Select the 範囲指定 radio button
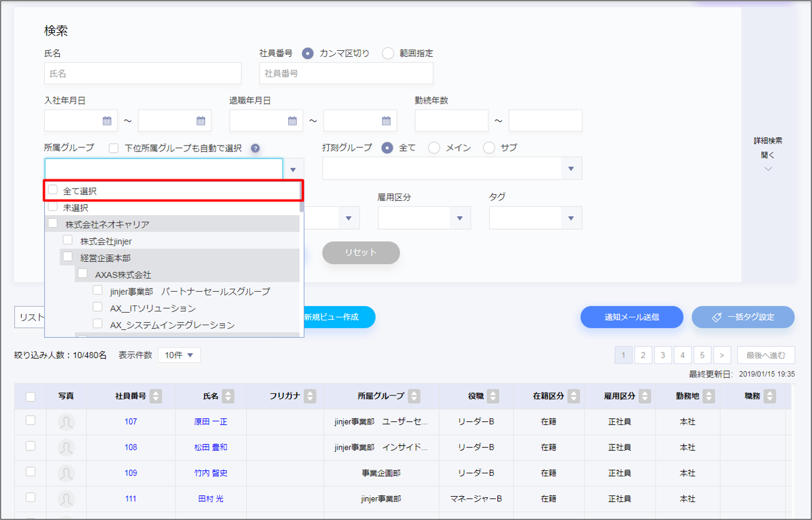The image size is (812, 520). (x=388, y=53)
